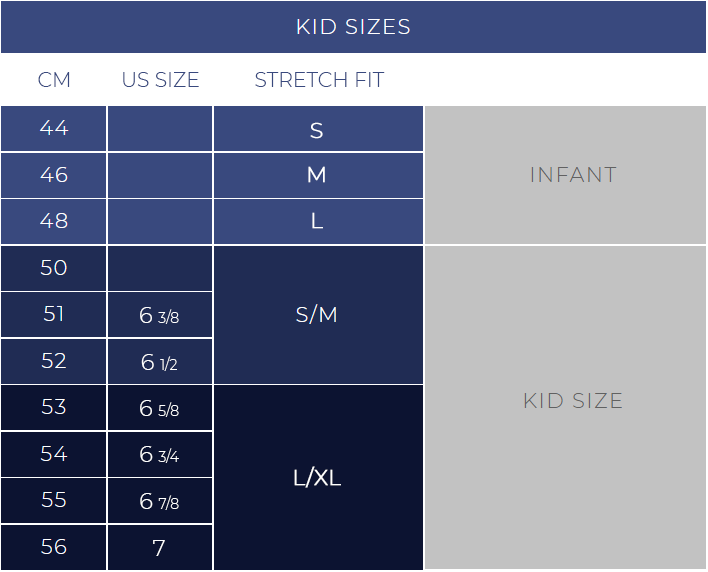
Task: Click the gray KID SIZE category block
Action: [565, 408]
